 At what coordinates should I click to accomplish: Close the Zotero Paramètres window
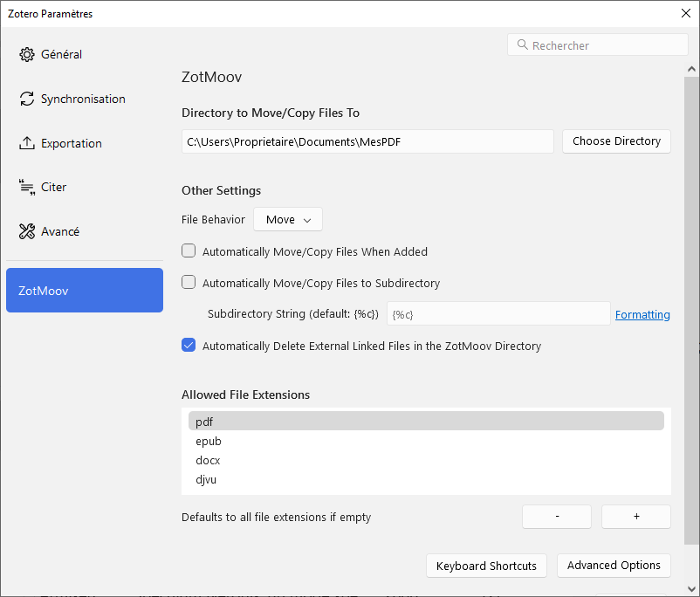pos(686,13)
